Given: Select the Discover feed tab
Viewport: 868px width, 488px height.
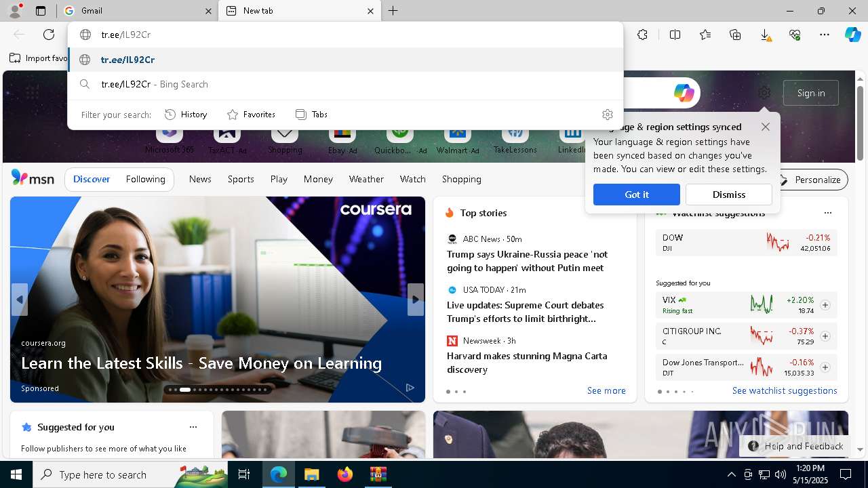Looking at the screenshot, I should pos(92,180).
